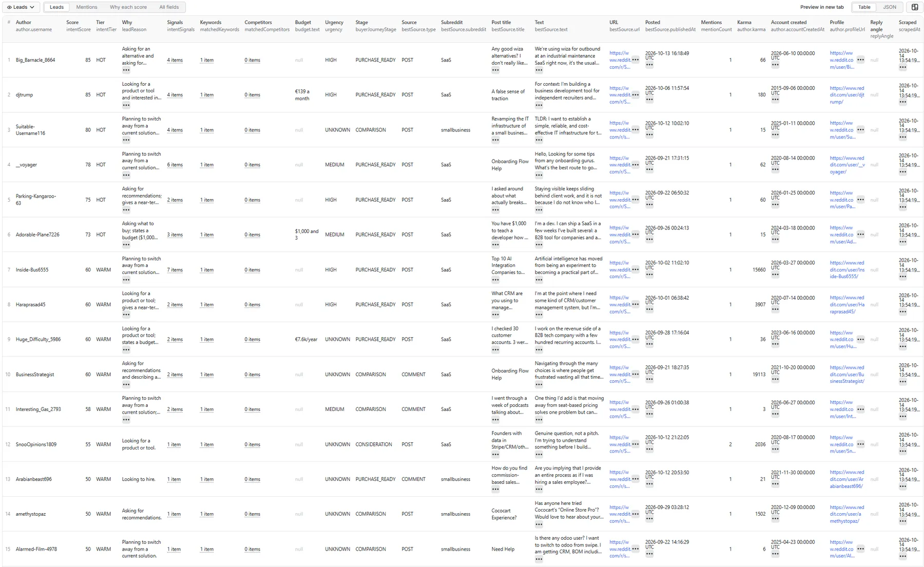Switch to the Mentions tab
924x567 pixels.
87,7
